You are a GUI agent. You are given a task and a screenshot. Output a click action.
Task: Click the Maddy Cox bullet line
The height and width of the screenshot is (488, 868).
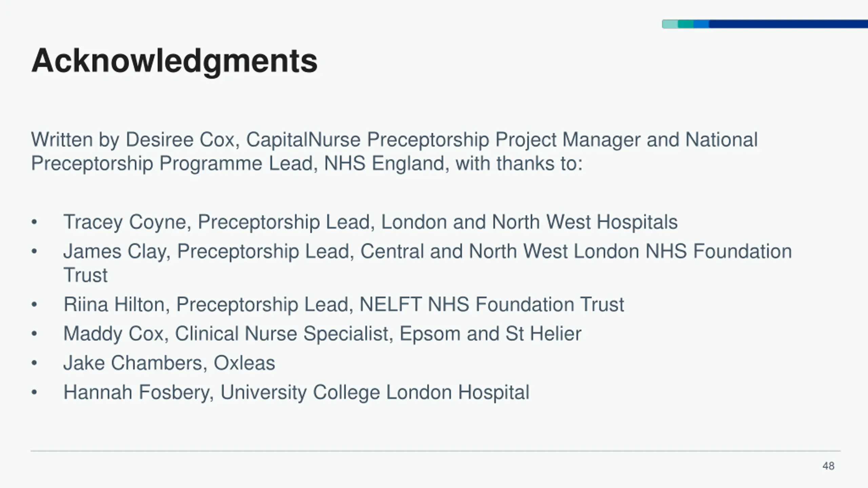point(322,334)
